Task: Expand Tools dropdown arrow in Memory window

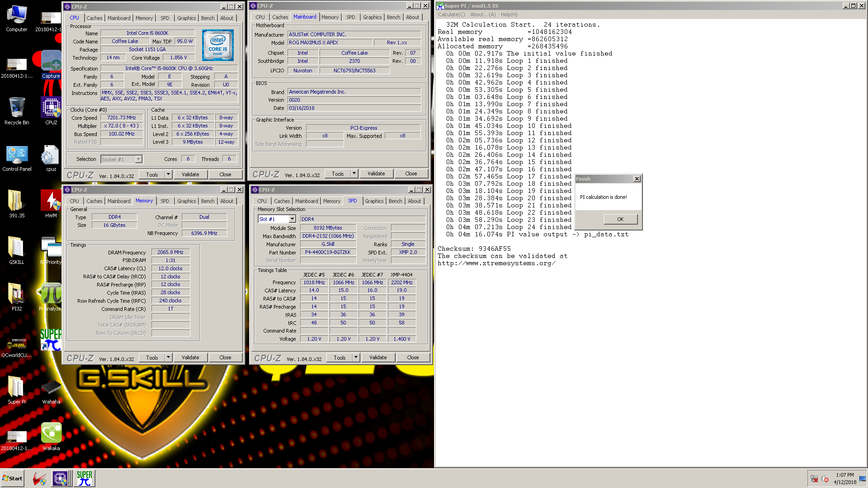Action: click(168, 357)
